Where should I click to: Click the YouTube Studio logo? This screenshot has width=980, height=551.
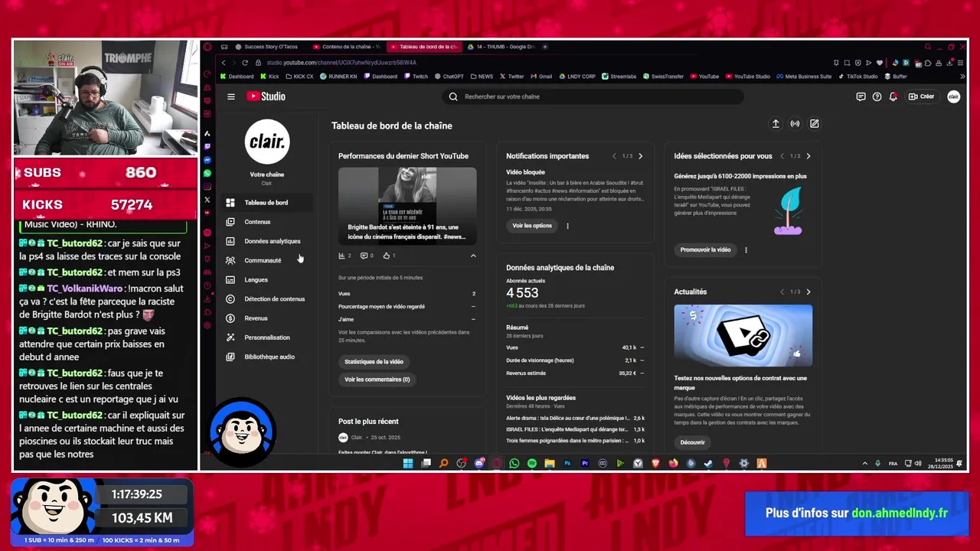point(266,96)
